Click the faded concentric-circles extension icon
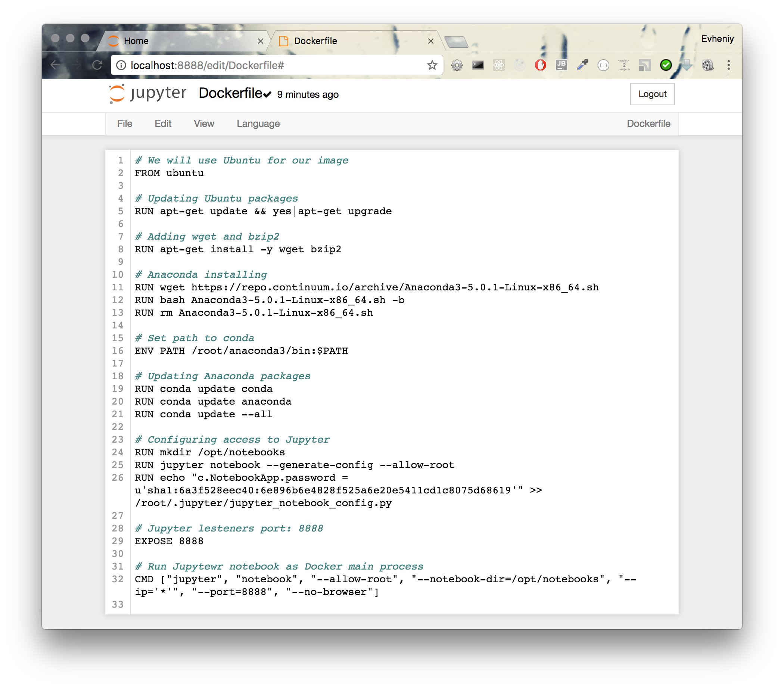The height and width of the screenshot is (689, 784). tap(520, 65)
